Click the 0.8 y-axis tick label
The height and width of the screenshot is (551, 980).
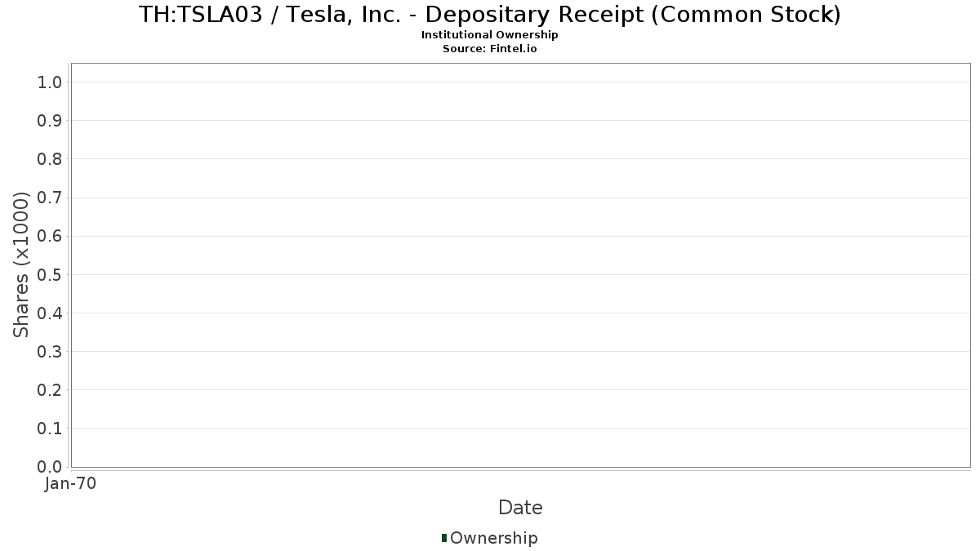tap(50, 159)
